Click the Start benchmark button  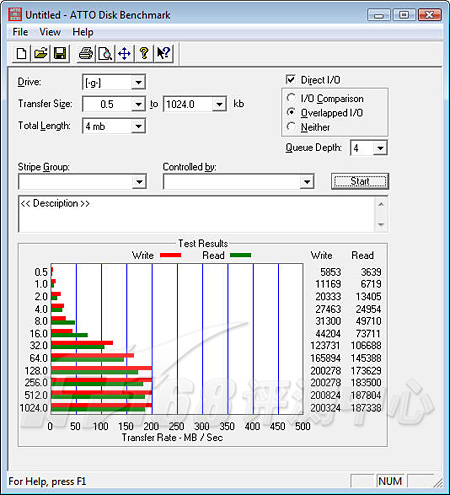point(360,181)
